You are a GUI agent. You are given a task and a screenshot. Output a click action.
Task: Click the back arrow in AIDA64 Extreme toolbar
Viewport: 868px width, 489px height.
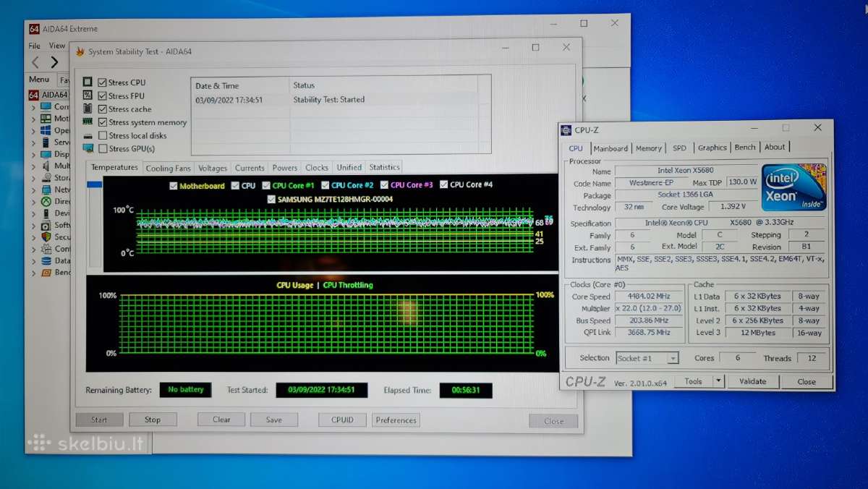pyautogui.click(x=35, y=62)
